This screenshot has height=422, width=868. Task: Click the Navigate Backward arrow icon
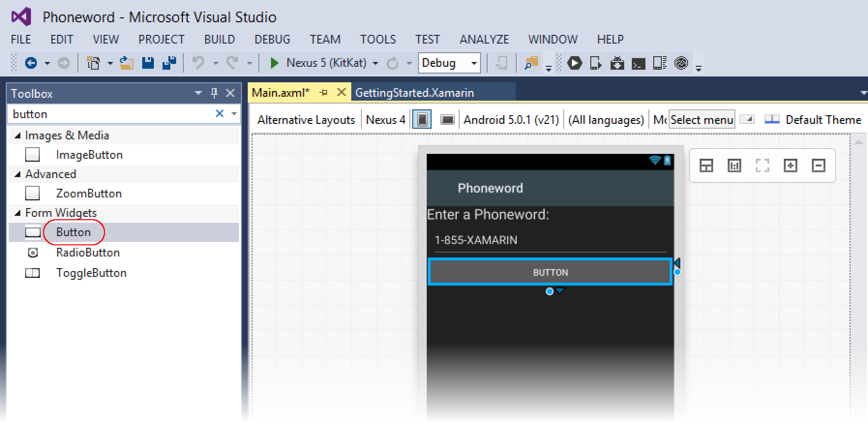click(31, 63)
